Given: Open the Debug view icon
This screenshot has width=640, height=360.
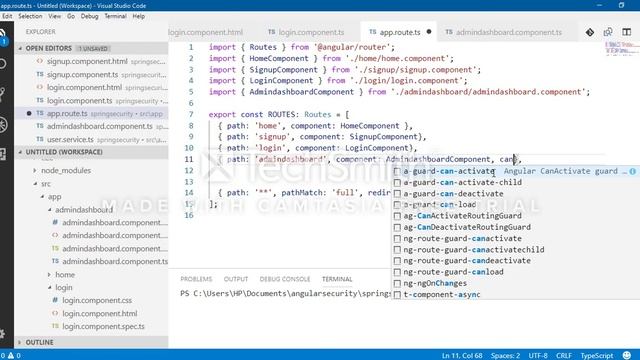Looking at the screenshot, I should click(3, 124).
